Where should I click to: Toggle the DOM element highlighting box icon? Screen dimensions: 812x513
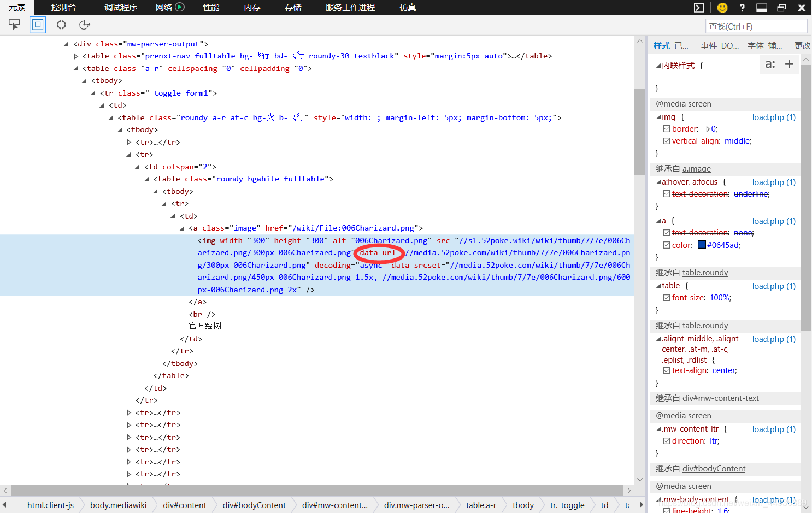38,25
